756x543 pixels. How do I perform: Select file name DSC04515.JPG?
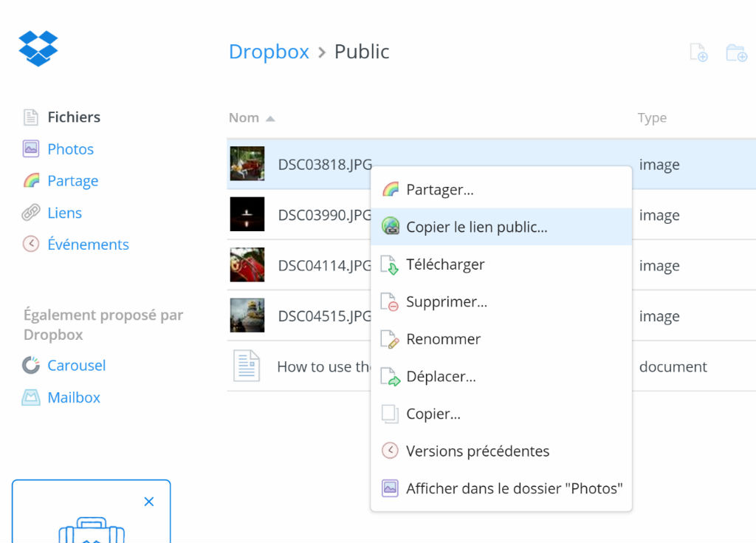(x=325, y=317)
